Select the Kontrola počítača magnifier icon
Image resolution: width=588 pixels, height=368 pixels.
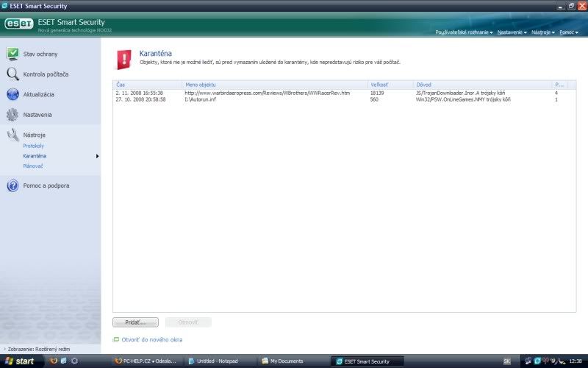pyautogui.click(x=12, y=74)
